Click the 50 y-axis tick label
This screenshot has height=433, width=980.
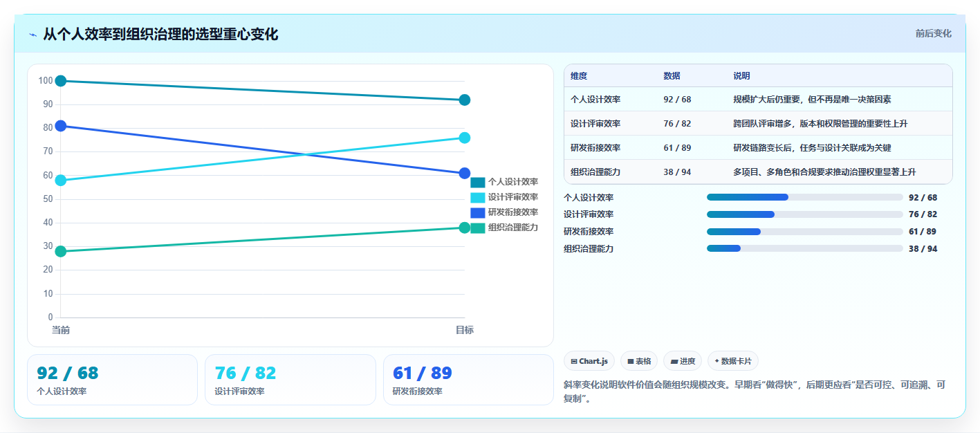coord(48,199)
